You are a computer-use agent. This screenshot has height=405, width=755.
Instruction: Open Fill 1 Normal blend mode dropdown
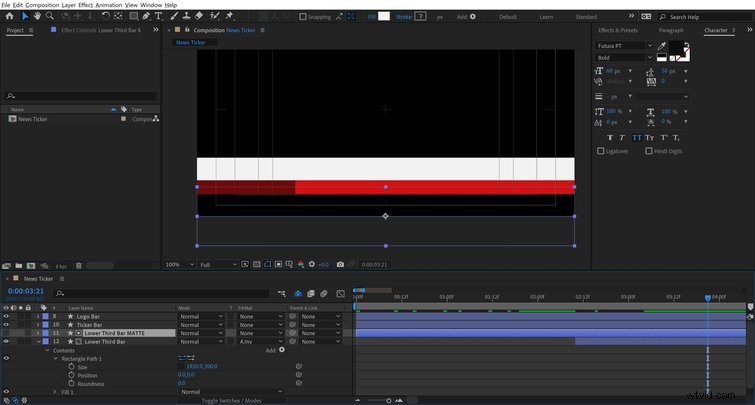coord(231,392)
